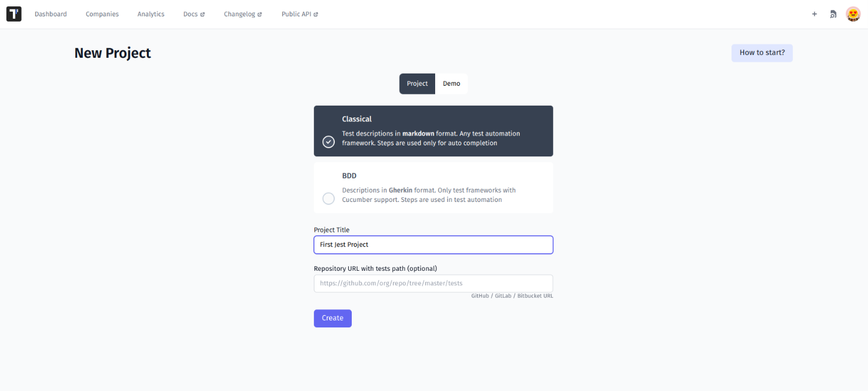Open the plus icon to add new item
868x391 pixels.
coord(814,14)
